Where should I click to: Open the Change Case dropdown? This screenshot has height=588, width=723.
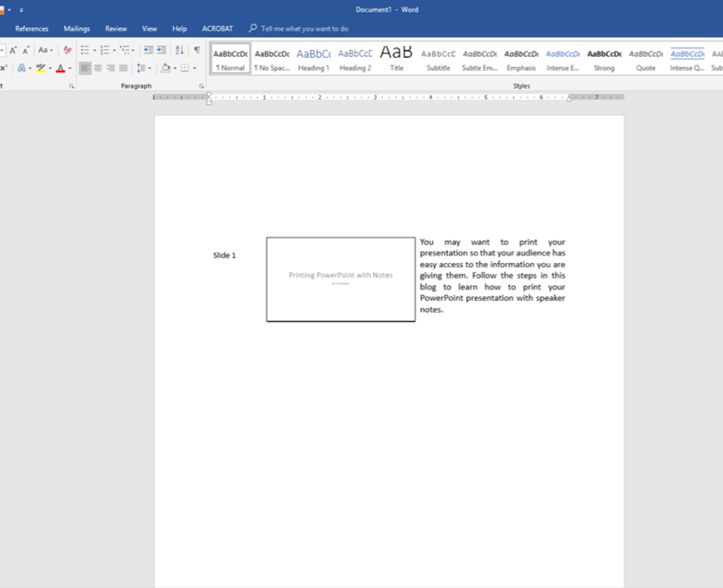click(44, 50)
